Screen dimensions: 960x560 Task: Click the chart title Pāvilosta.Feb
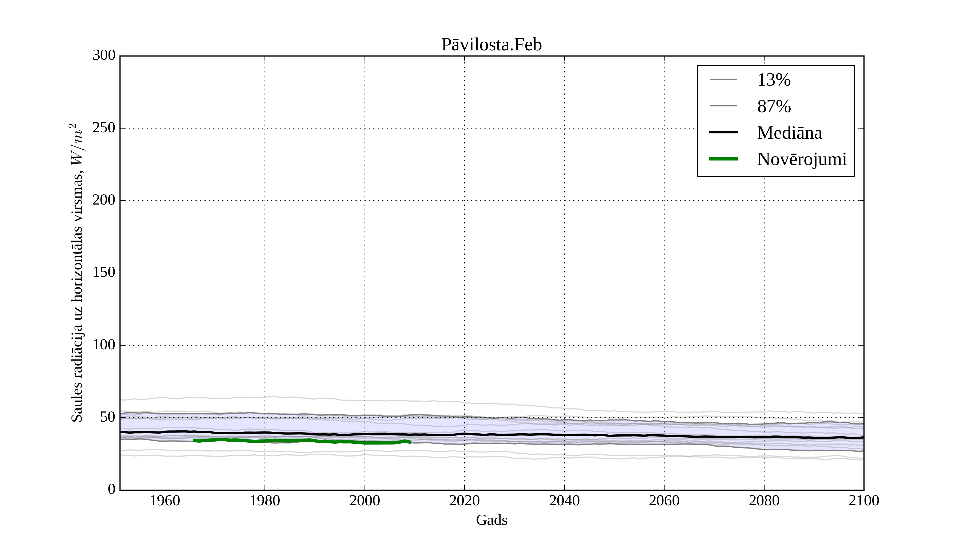(x=491, y=45)
